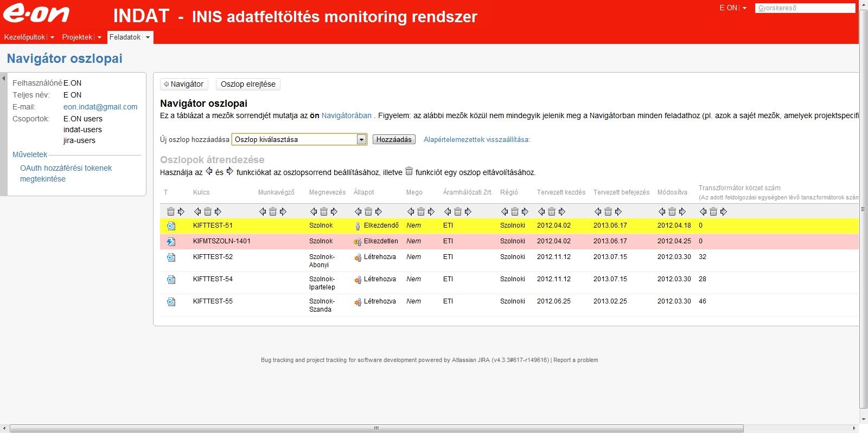Move the Mego column left
Viewport: 868px width, 433px height.
point(411,211)
